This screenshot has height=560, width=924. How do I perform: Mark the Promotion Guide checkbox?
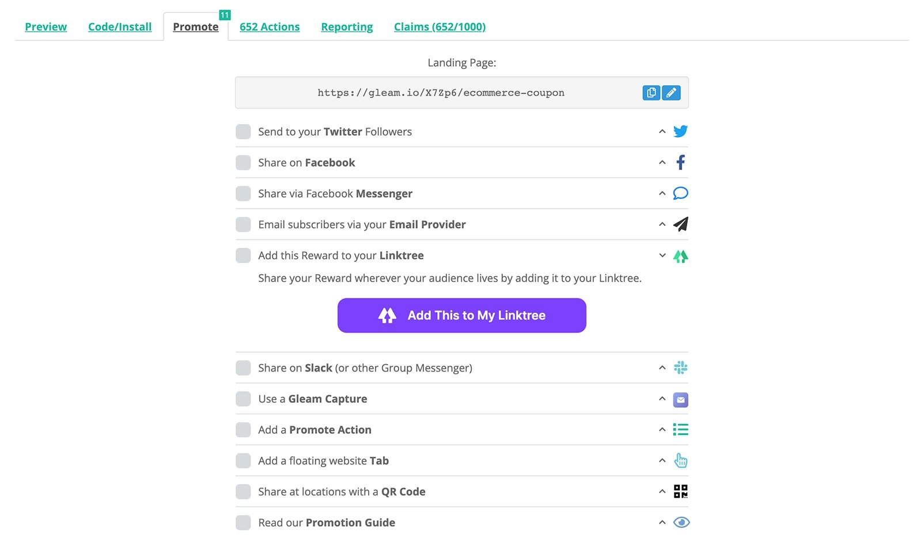tap(243, 523)
